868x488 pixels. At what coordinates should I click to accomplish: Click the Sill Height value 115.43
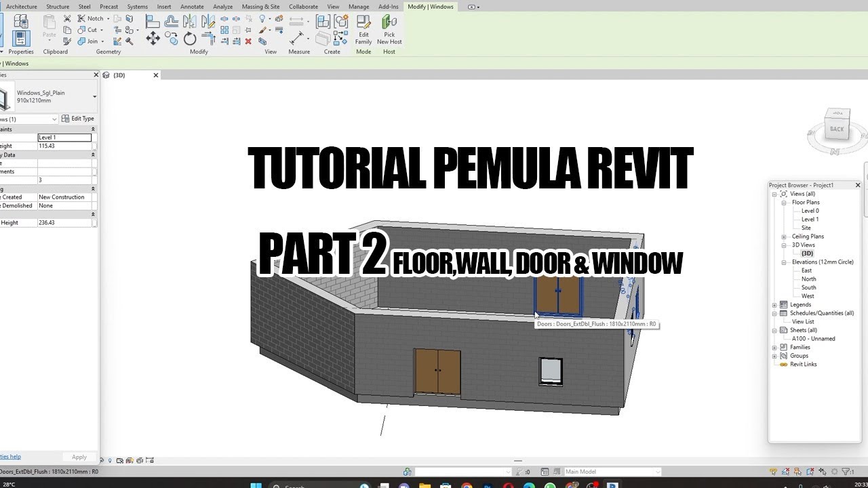(x=64, y=146)
